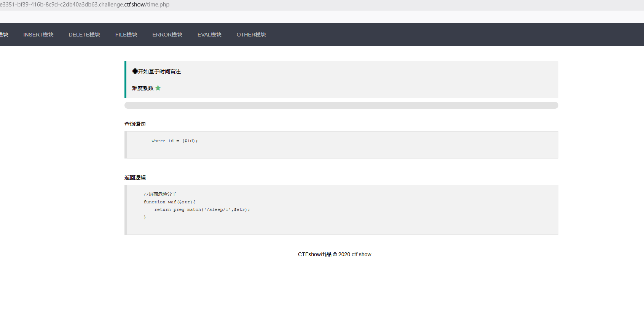Click the 返回逻辑 heading
644x317 pixels.
(x=135, y=178)
